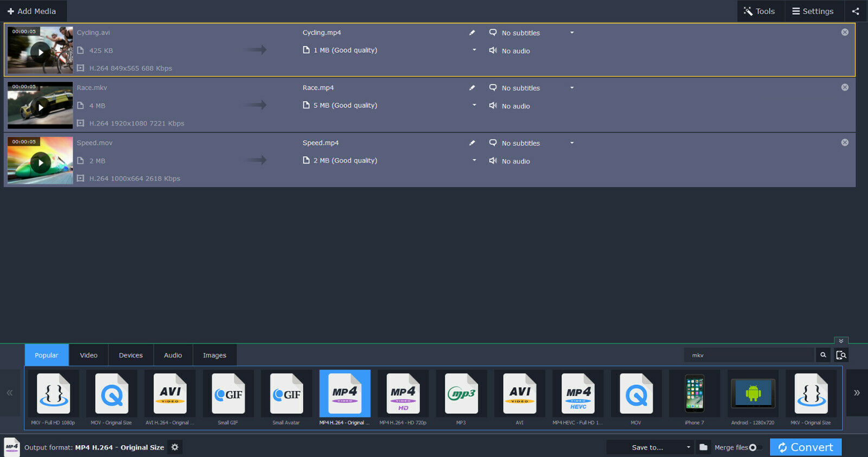The height and width of the screenshot is (457, 868).
Task: Select AVI H.264 - Original preset
Action: [170, 398]
